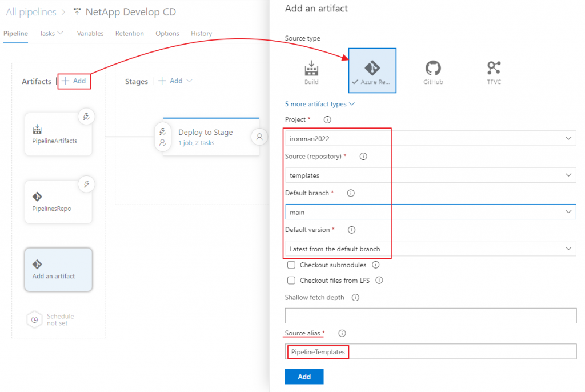
Task: Open Shallow fetch depth info icon
Action: (355, 297)
